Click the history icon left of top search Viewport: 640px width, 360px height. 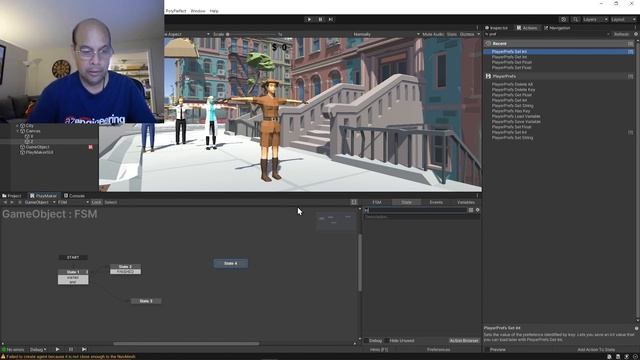pyautogui.click(x=563, y=19)
